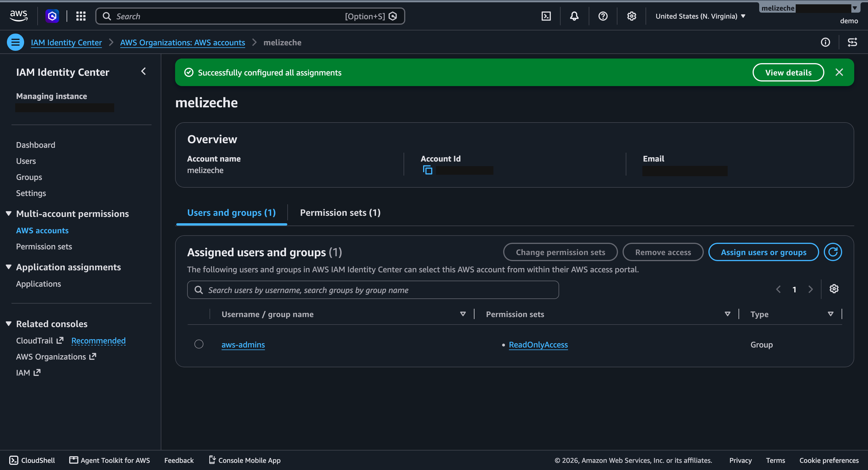Image resolution: width=868 pixels, height=470 pixels.
Task: Open Agent Toolkit for AWS in footer
Action: pos(110,460)
